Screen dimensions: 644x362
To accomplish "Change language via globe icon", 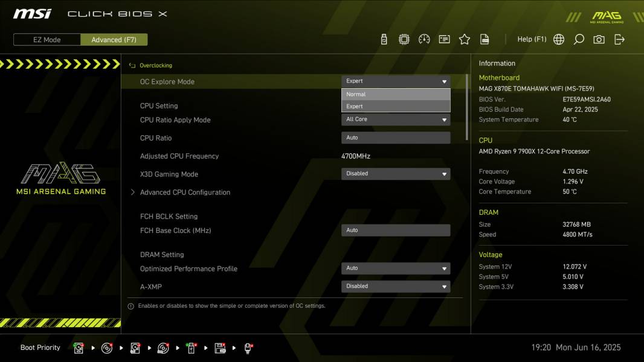I will tap(559, 39).
